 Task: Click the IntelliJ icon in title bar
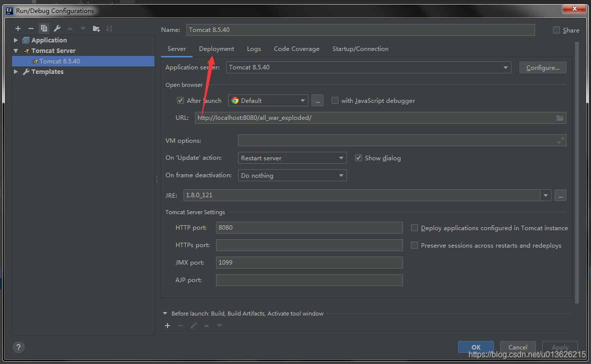tap(9, 10)
